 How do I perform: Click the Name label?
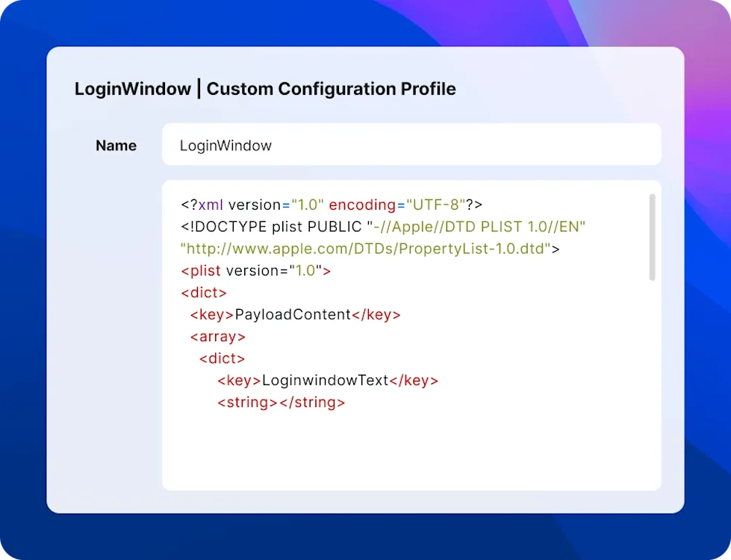click(x=116, y=146)
